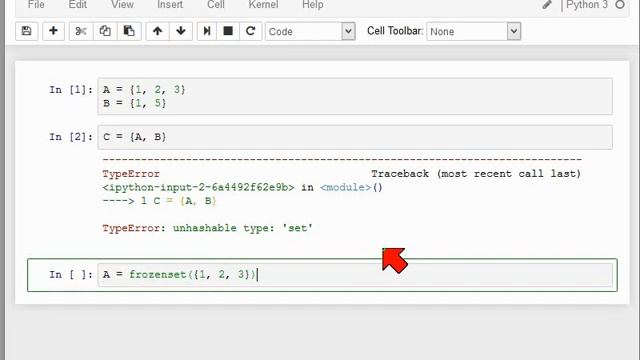Click the red TypeError heading in the traceback
Screen dimensions: 640x360
[131, 174]
